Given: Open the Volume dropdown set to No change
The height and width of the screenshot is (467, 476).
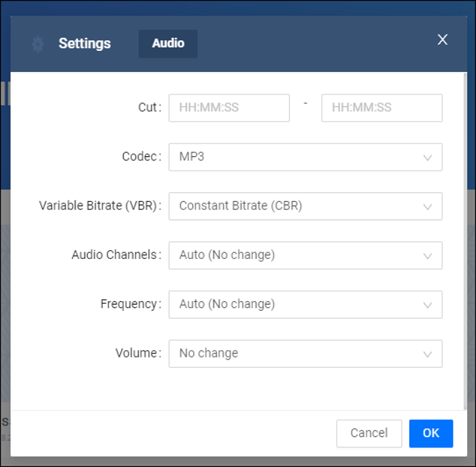Looking at the screenshot, I should pos(305,353).
